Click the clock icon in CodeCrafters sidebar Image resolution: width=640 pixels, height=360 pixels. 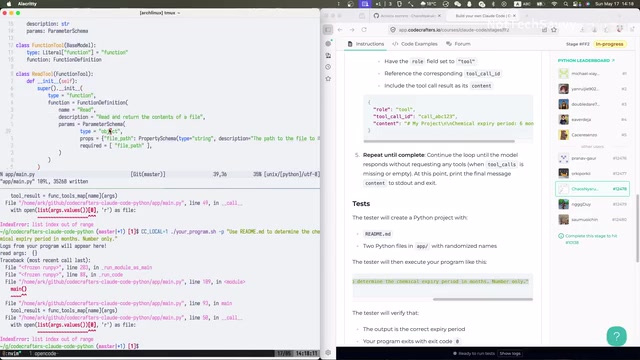click(328, 67)
